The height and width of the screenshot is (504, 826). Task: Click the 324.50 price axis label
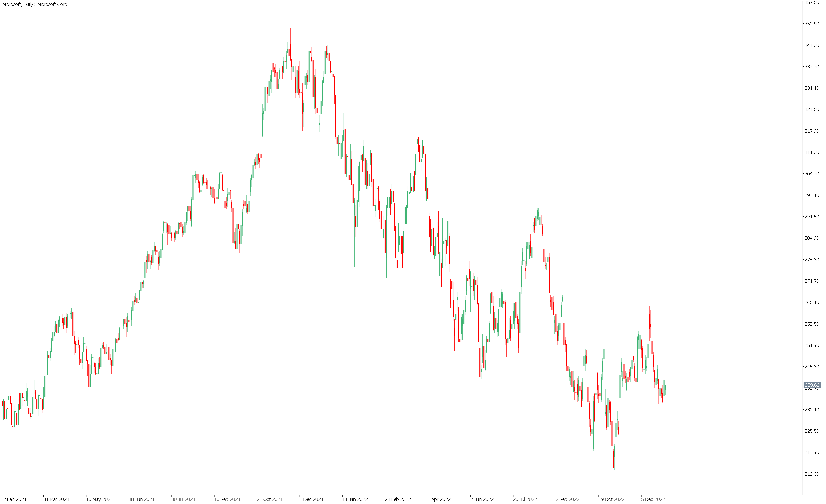(812, 110)
